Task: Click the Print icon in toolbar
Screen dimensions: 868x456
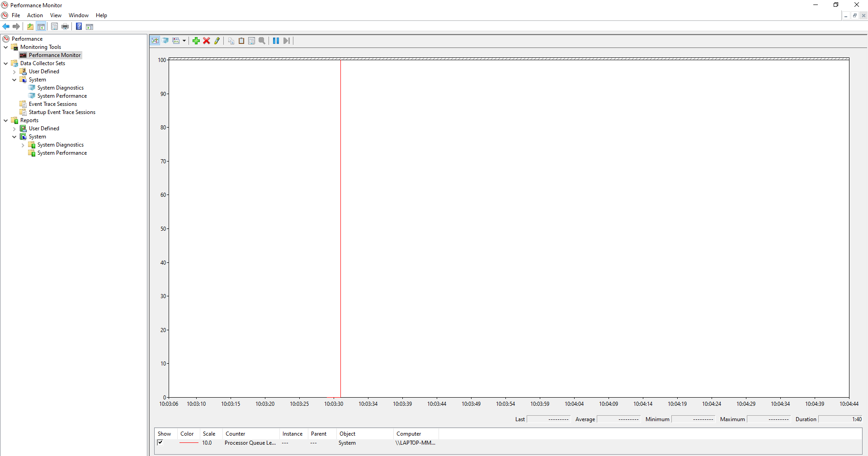Action: pos(65,27)
